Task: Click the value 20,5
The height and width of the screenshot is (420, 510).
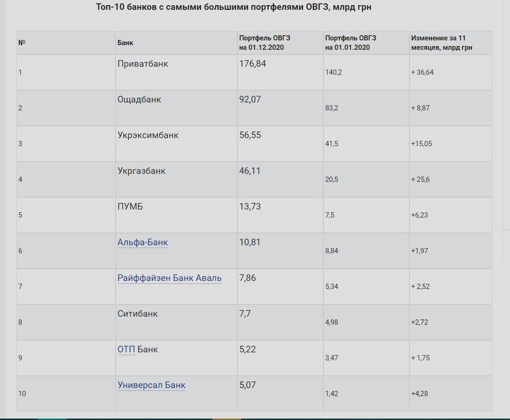Action: coord(331,179)
